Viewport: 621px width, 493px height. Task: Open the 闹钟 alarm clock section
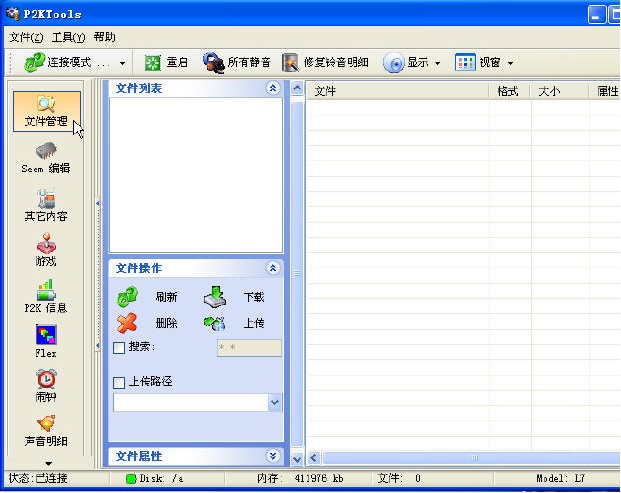46,386
